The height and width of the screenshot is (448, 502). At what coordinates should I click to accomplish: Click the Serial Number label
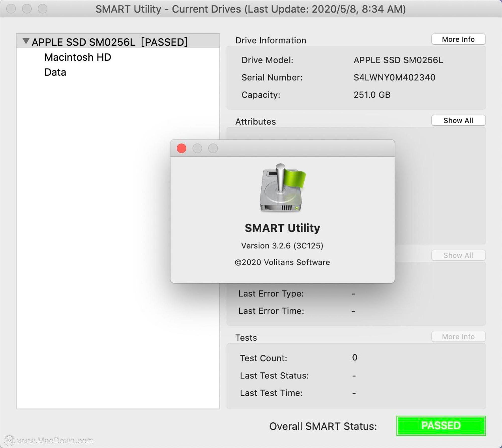coord(272,78)
